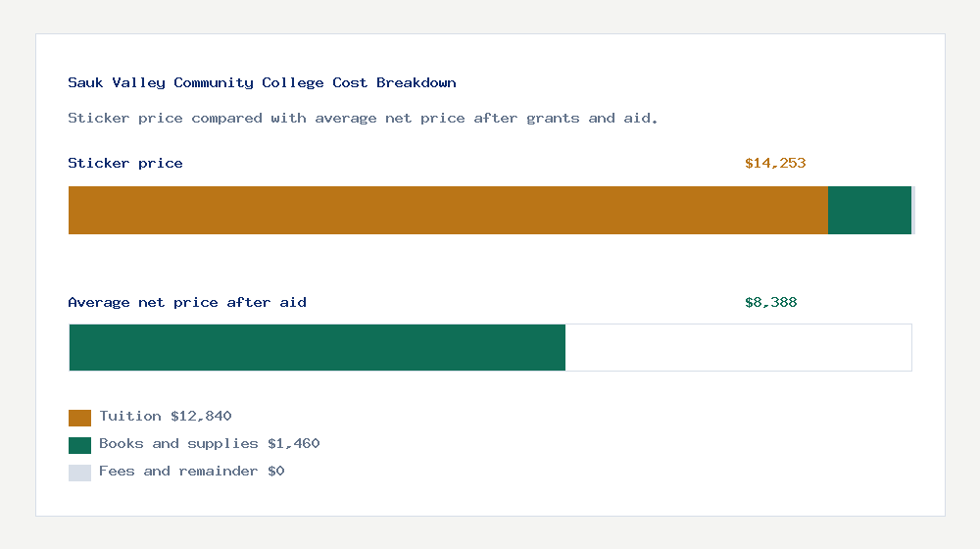Click the "Average net price after aid" label
The image size is (980, 549).
click(187, 303)
